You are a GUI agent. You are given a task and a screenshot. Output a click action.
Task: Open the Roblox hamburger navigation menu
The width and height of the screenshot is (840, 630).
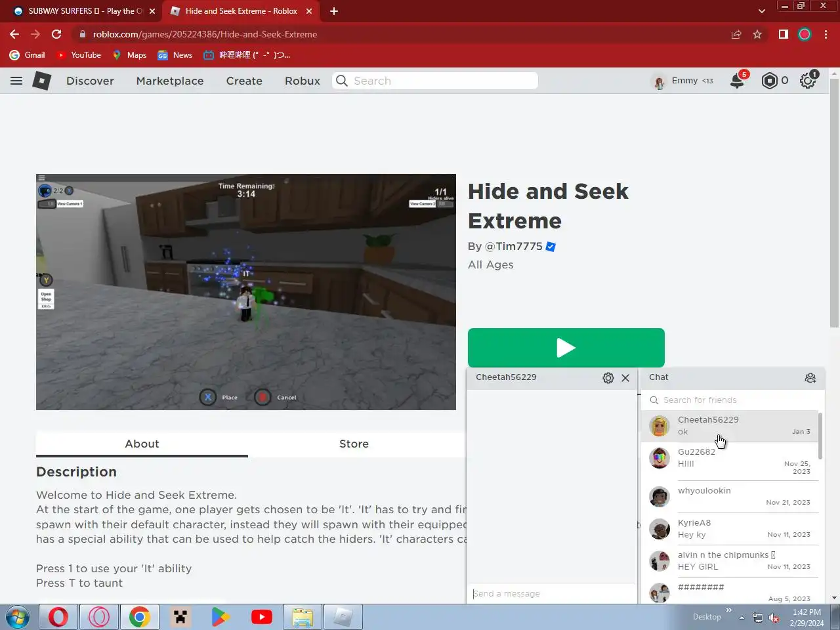click(x=16, y=81)
